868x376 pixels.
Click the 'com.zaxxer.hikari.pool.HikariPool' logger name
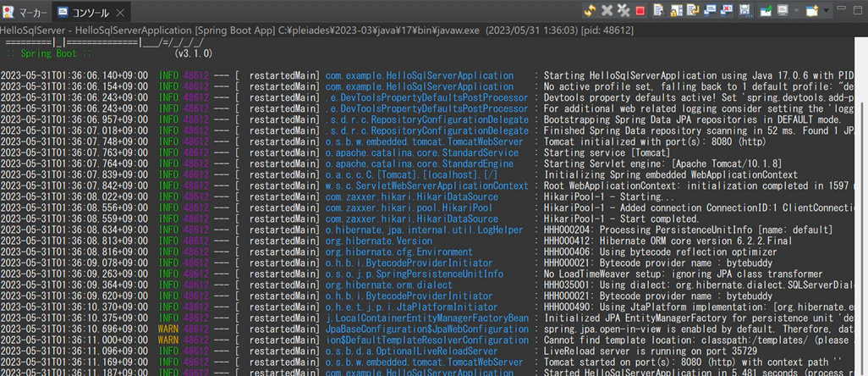[409, 207]
